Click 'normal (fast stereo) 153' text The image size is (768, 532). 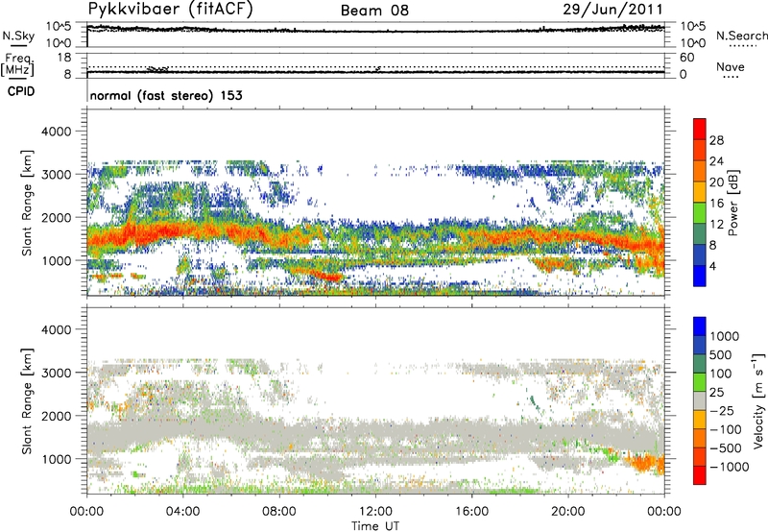166,95
